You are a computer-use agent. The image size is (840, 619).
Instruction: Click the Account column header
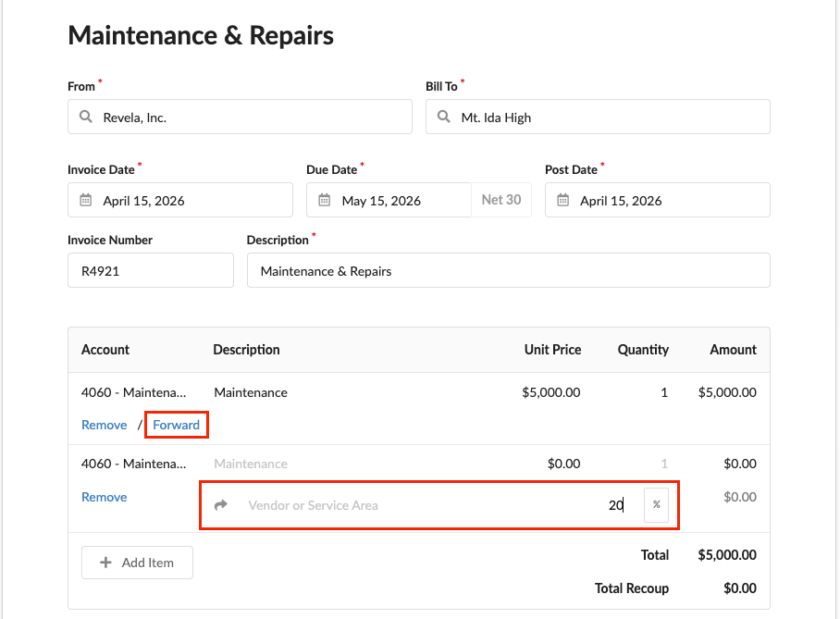(105, 350)
